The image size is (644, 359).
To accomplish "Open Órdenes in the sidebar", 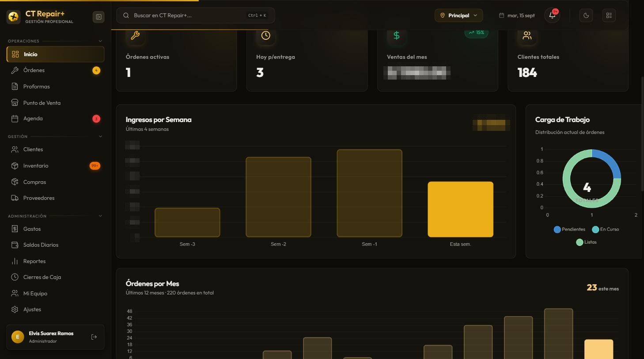I will coord(56,70).
